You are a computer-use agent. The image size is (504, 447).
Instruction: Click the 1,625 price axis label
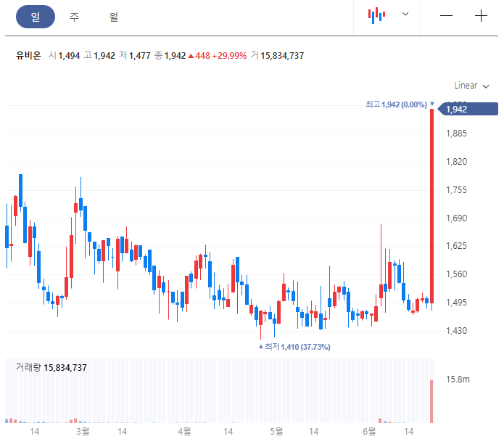(456, 246)
